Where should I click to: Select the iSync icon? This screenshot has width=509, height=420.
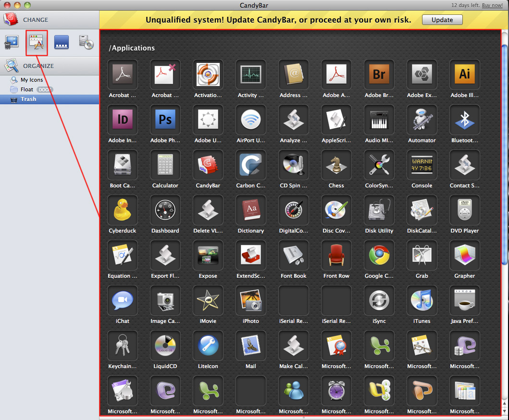tap(379, 300)
